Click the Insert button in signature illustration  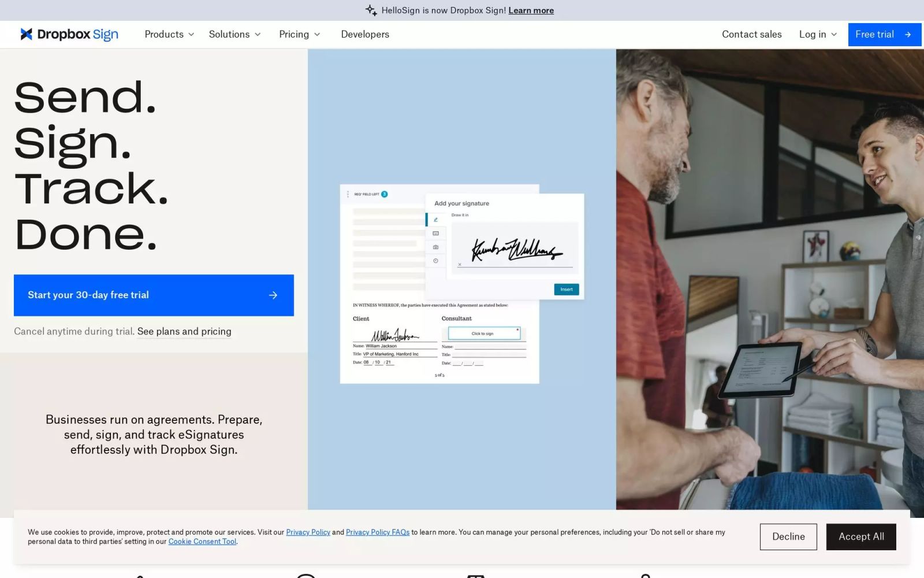pos(567,290)
